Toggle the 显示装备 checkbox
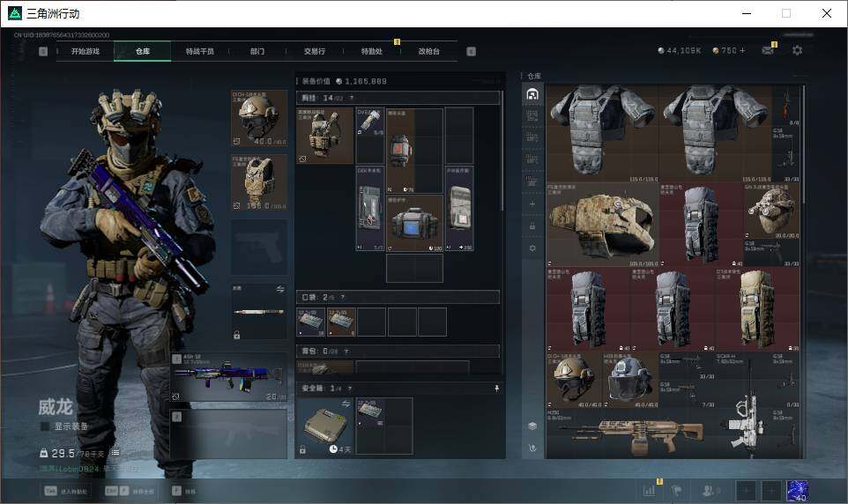Image resolution: width=848 pixels, height=504 pixels. click(46, 426)
